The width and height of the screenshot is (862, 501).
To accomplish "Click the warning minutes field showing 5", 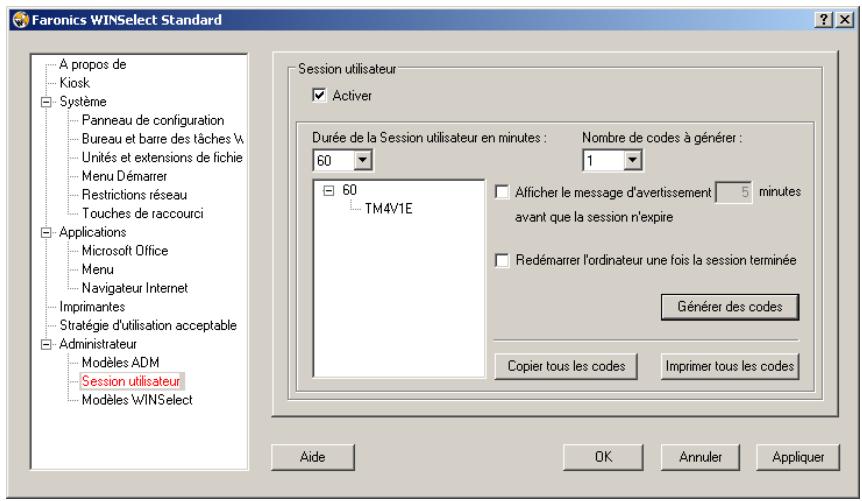I will [733, 192].
